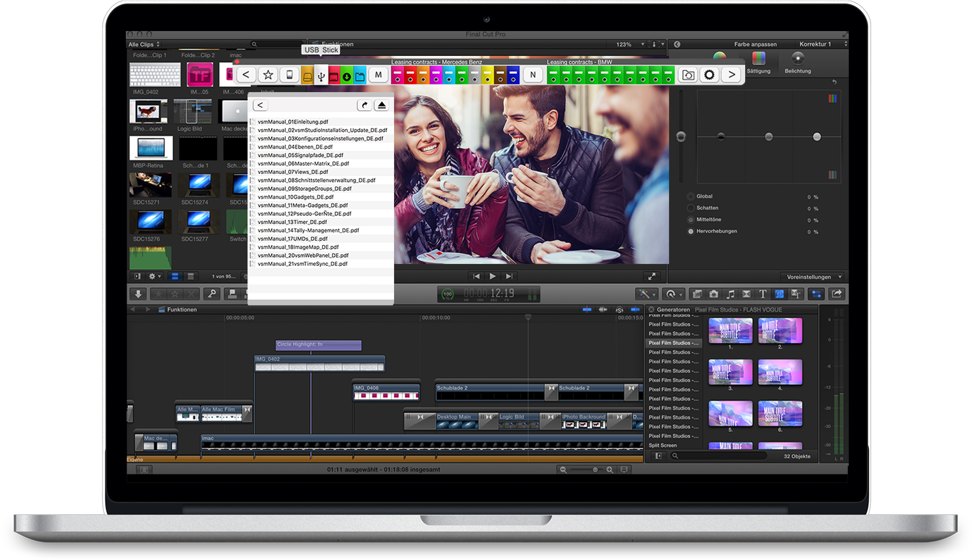Open the Alle Clips filter dropdown
972x560 pixels.
point(144,45)
